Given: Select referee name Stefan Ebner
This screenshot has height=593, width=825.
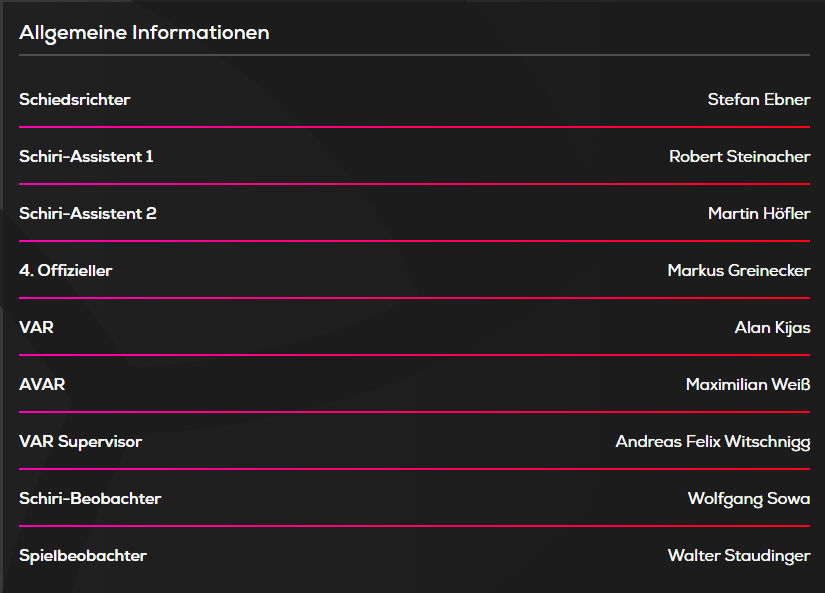Looking at the screenshot, I should [758, 100].
